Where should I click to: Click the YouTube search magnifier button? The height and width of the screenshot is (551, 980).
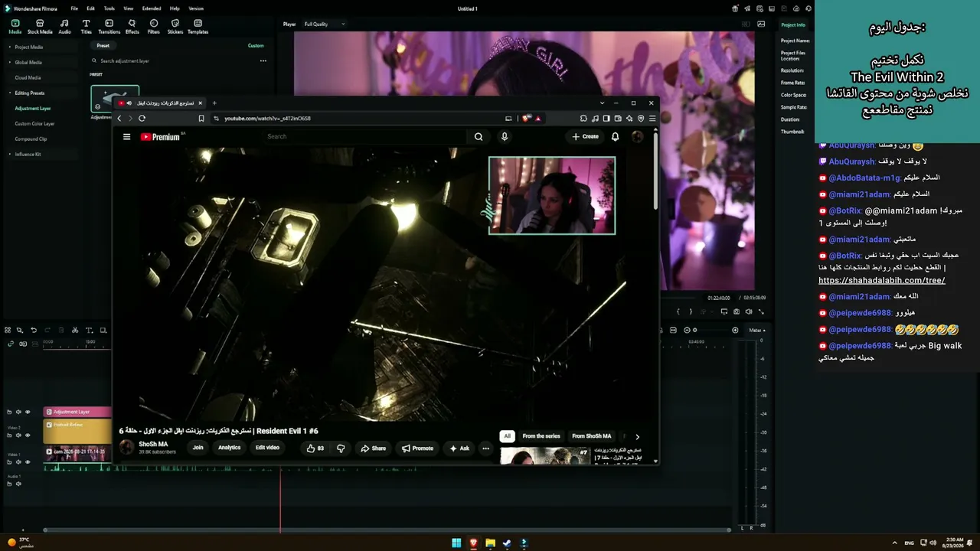pos(479,136)
